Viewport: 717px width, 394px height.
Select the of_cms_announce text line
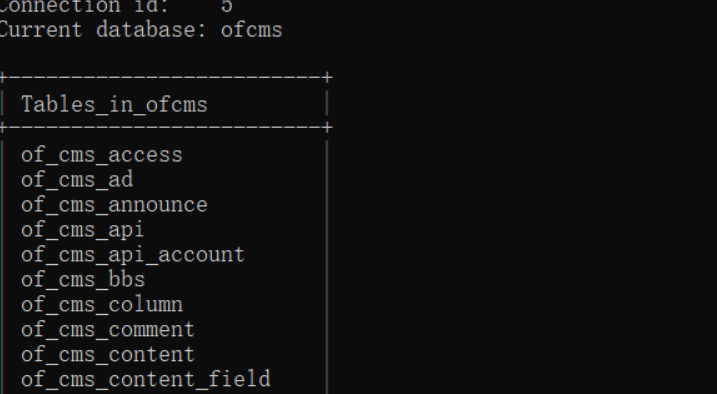pos(114,205)
